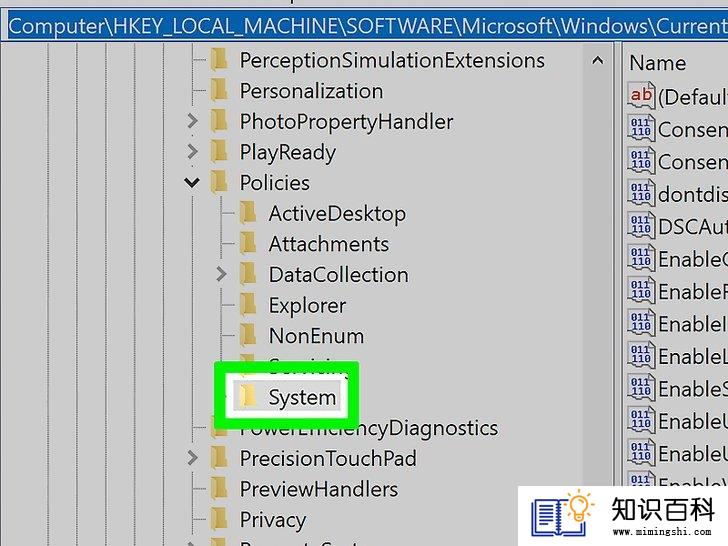728x546 pixels.
Task: Click the PreviewHandlers folder icon
Action: coord(219,489)
